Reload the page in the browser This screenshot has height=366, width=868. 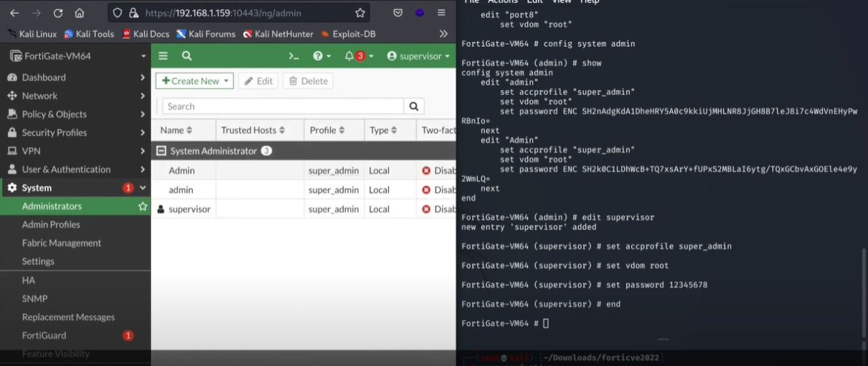58,13
